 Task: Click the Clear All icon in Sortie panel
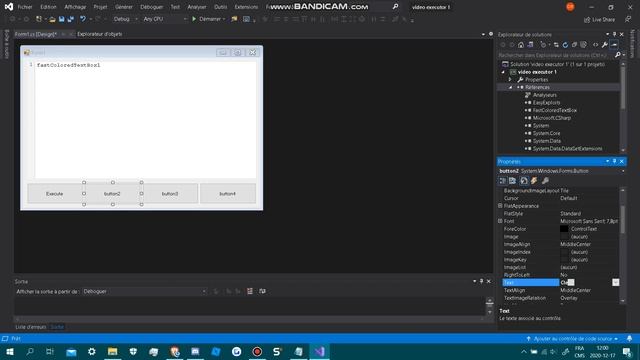click(250, 291)
